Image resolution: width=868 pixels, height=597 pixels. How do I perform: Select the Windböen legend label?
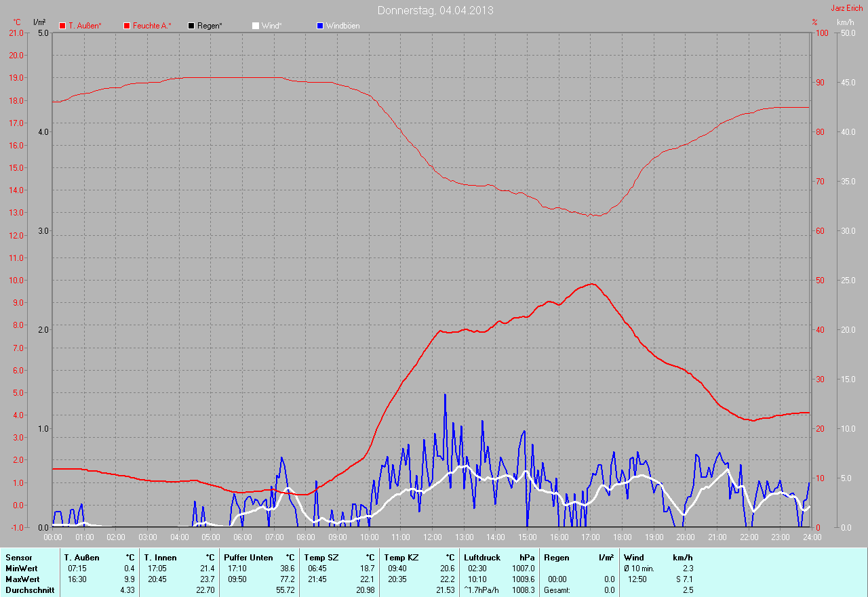342,26
